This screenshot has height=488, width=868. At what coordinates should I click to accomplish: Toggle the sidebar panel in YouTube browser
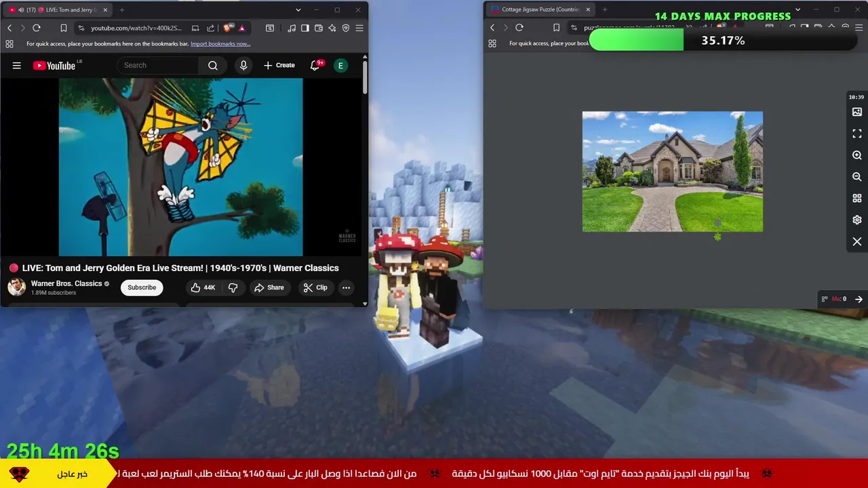point(305,28)
